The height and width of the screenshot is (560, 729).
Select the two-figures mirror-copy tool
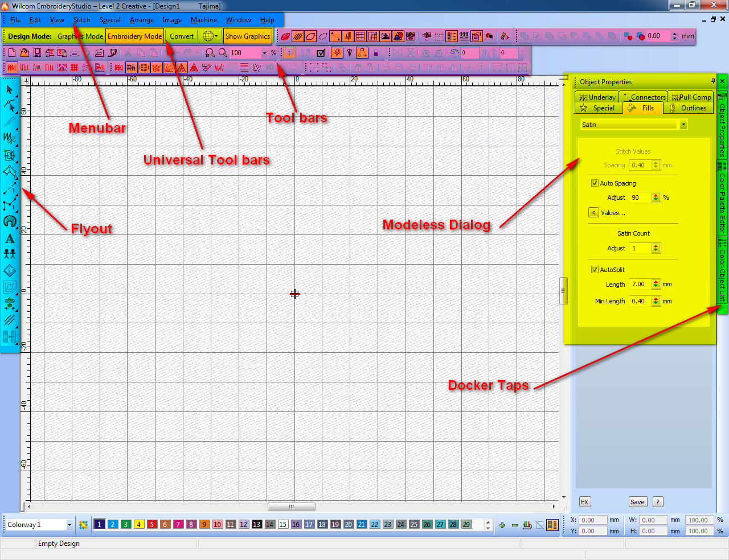(10, 254)
